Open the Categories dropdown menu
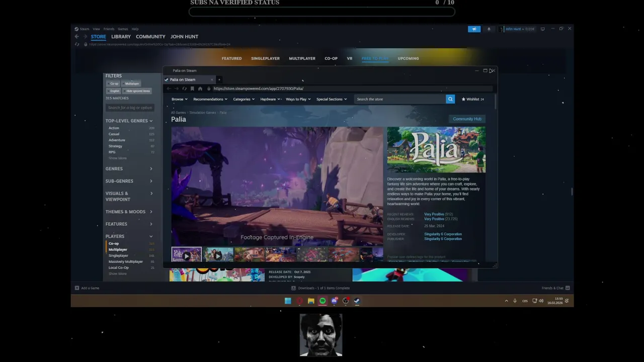Image resolution: width=644 pixels, height=362 pixels. tap(244, 99)
